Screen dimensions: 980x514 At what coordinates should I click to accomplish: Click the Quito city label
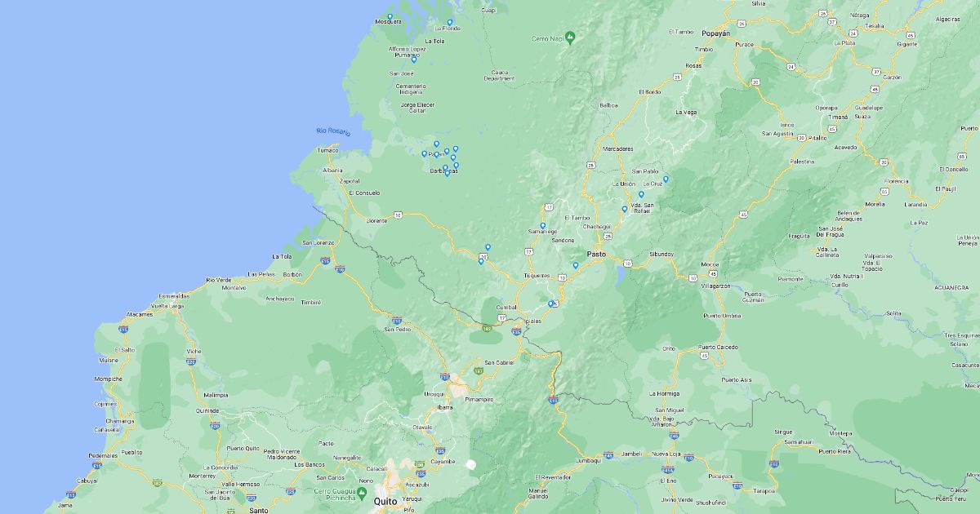(385, 501)
